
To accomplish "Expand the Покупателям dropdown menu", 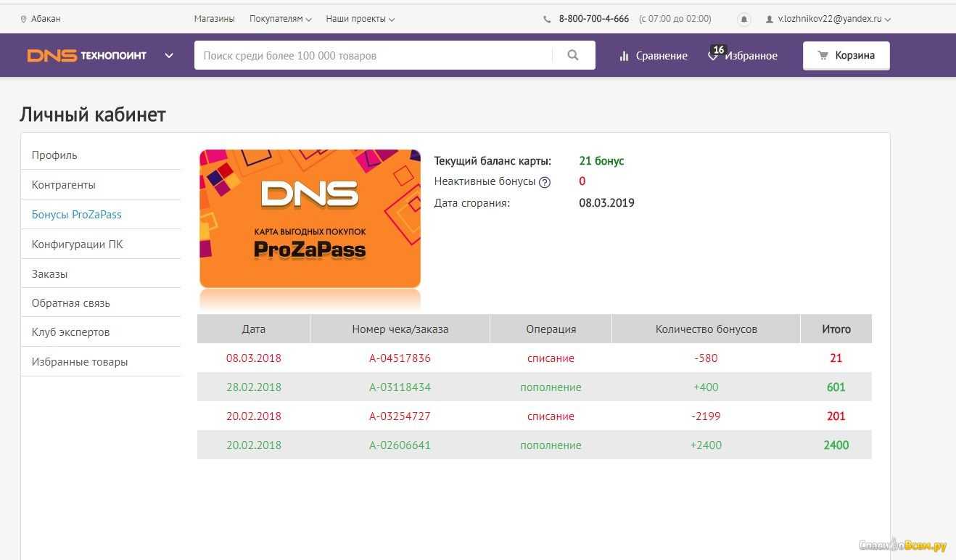I will click(x=280, y=19).
